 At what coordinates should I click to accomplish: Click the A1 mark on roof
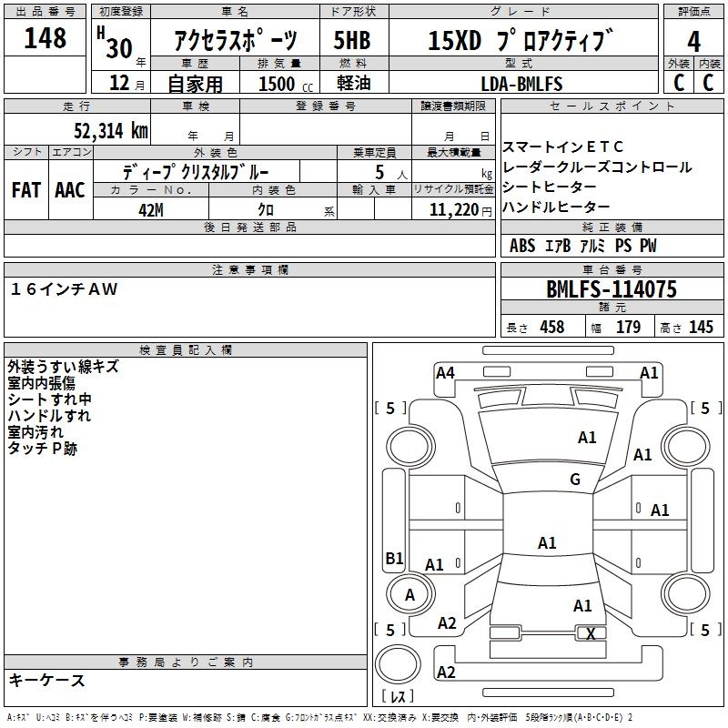547,542
